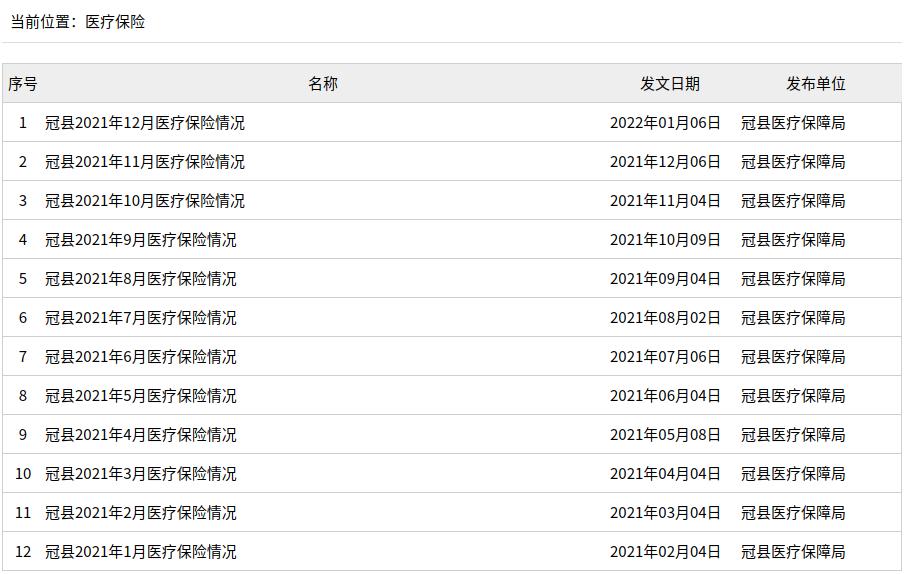Open 冠县2021年3月医疗保险情况 link
Viewport: 910px width, 574px height.
pyautogui.click(x=140, y=474)
